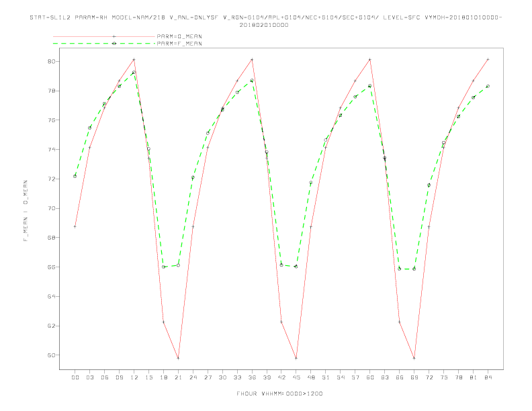Click the x-axis tick label 30
This screenshot has height=411, width=532.
[222, 377]
